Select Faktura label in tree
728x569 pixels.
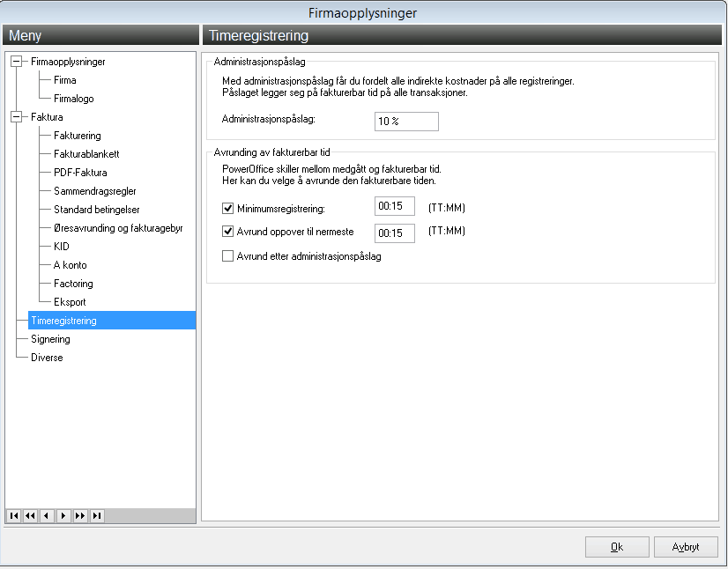tap(47, 117)
